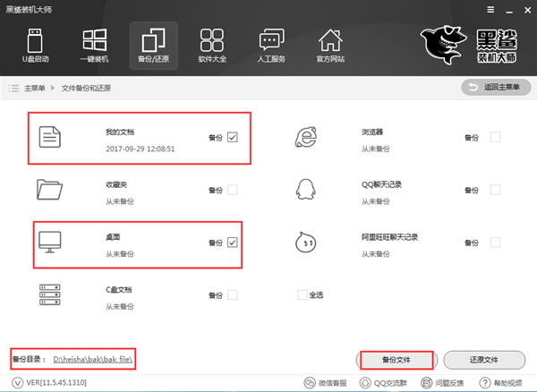Click the 阿里旺旺 droplet icon
The height and width of the screenshot is (392, 537).
305,242
